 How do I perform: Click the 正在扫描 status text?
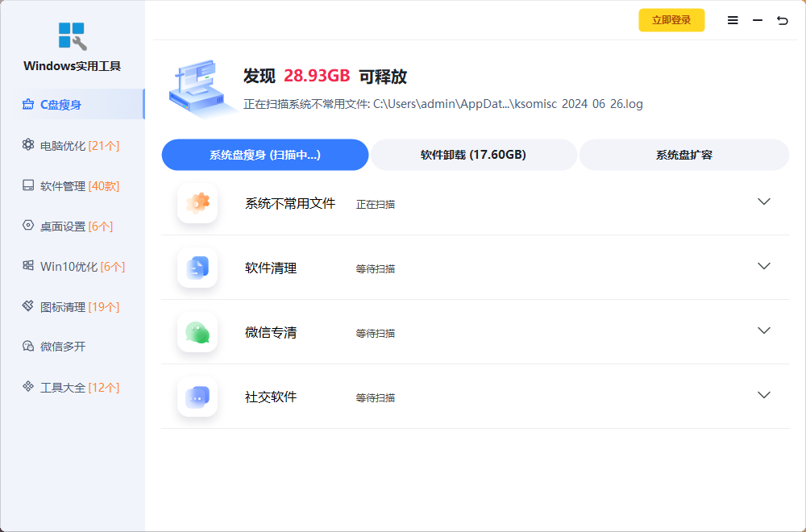(376, 204)
